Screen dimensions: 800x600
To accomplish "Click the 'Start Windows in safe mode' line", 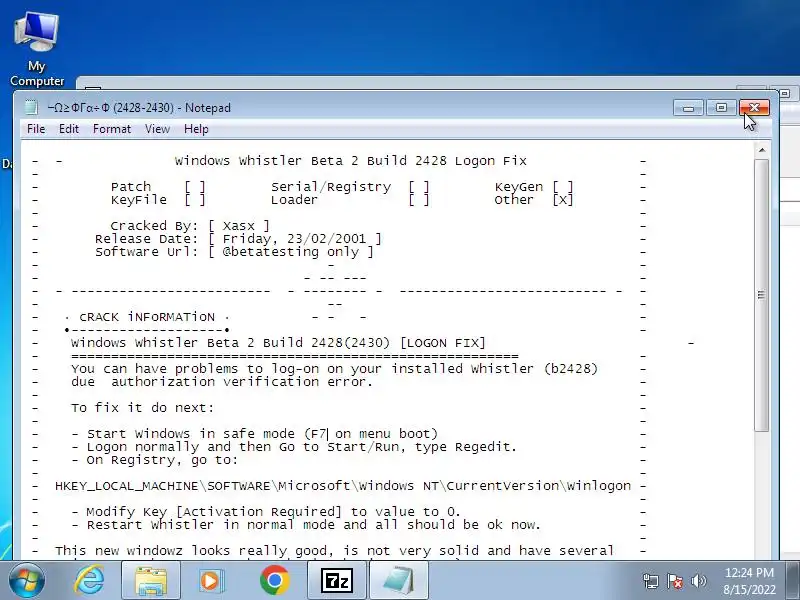I will pos(255,434).
